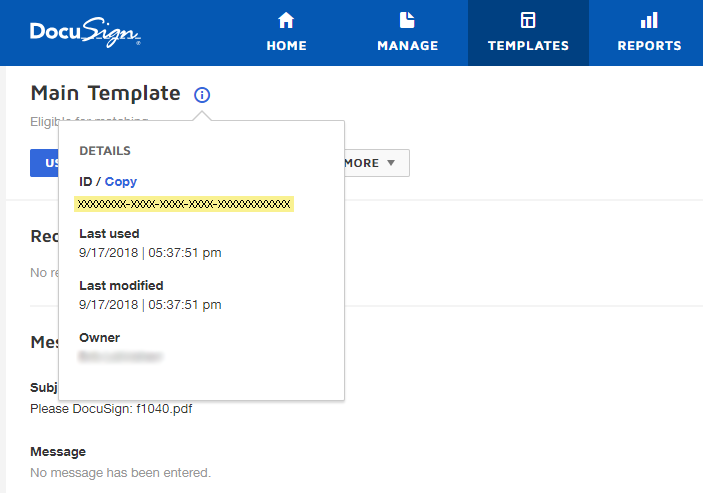The height and width of the screenshot is (493, 703).
Task: Click 'Please DocuSign: f1040.pdf' subject text
Action: coord(111,409)
